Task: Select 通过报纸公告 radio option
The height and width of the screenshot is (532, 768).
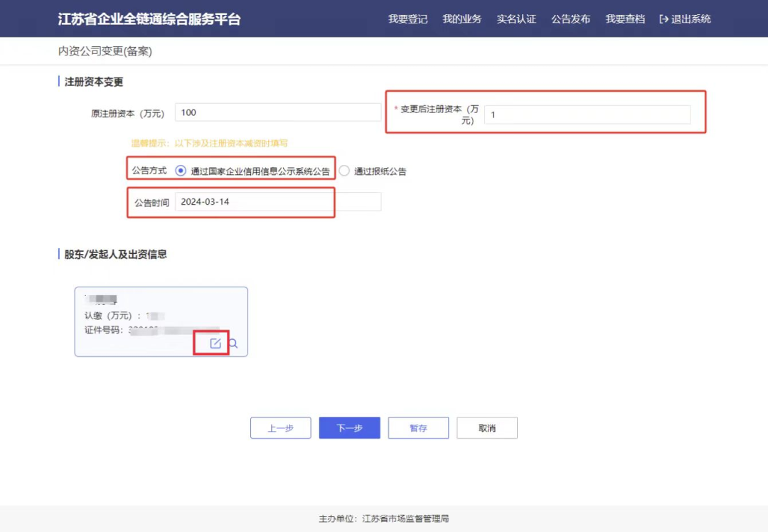Action: [344, 170]
